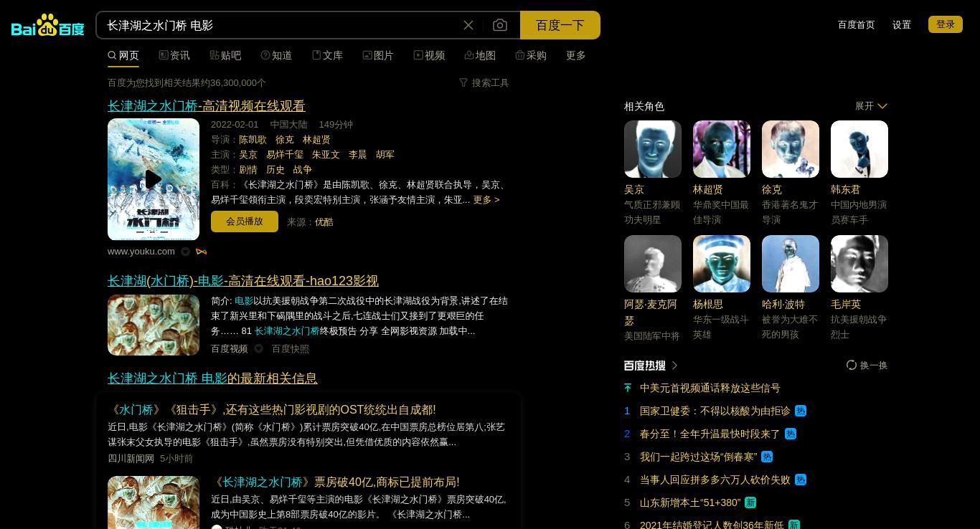The width and height of the screenshot is (980, 529).
Task: Open 林超贤 character portrait
Action: coord(722,149)
